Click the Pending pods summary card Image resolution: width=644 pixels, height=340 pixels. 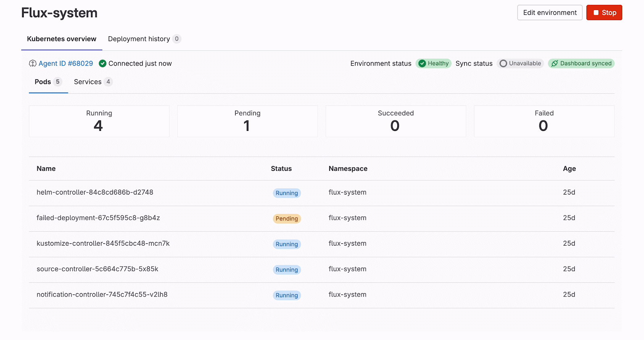tap(248, 121)
